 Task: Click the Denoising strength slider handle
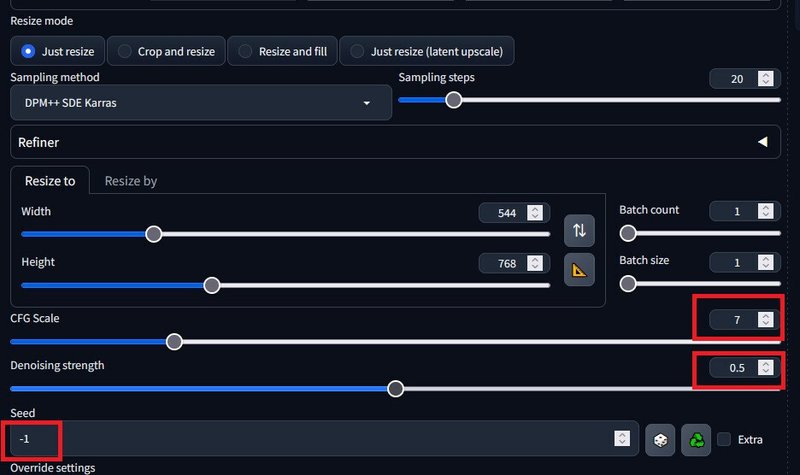coord(396,388)
